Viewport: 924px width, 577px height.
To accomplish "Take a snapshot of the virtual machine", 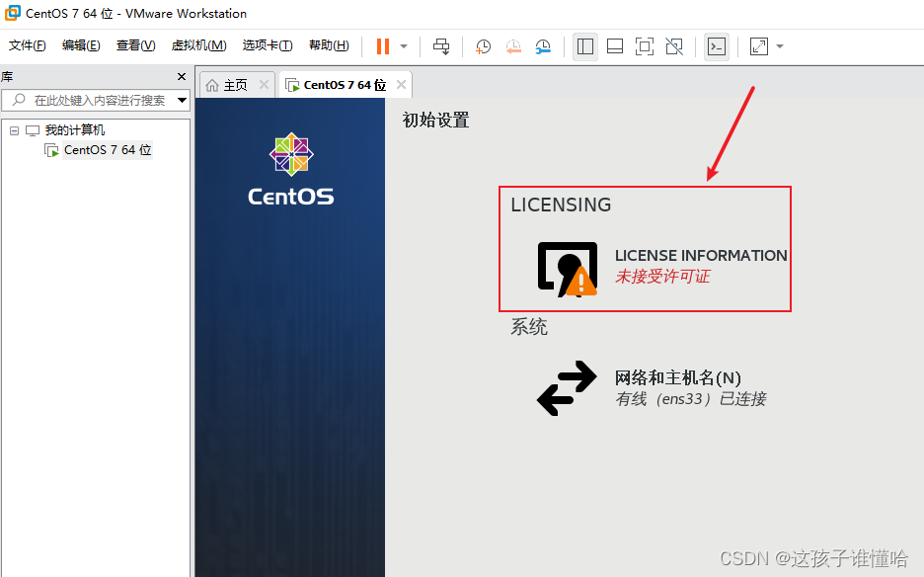I will click(483, 46).
